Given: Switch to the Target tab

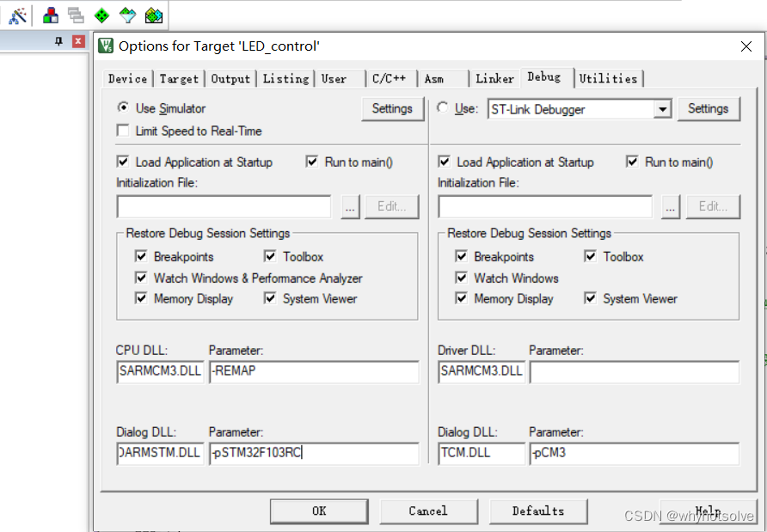Looking at the screenshot, I should click(x=179, y=79).
